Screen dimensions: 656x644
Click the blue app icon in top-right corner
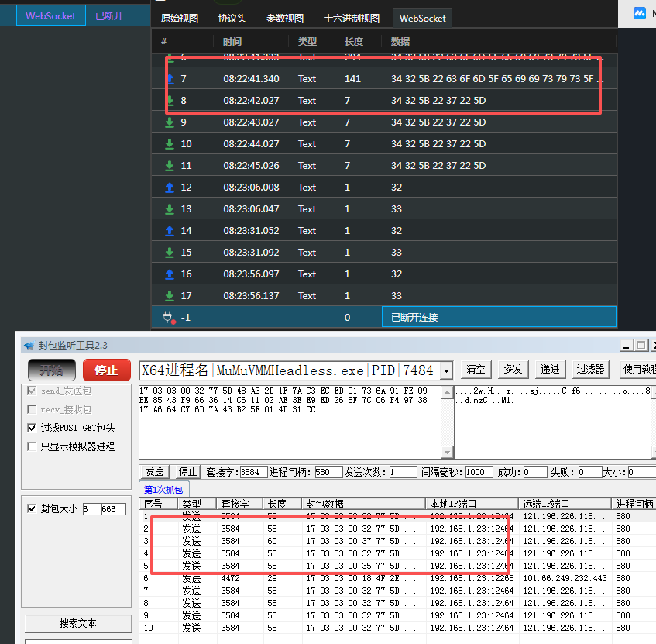pyautogui.click(x=639, y=12)
